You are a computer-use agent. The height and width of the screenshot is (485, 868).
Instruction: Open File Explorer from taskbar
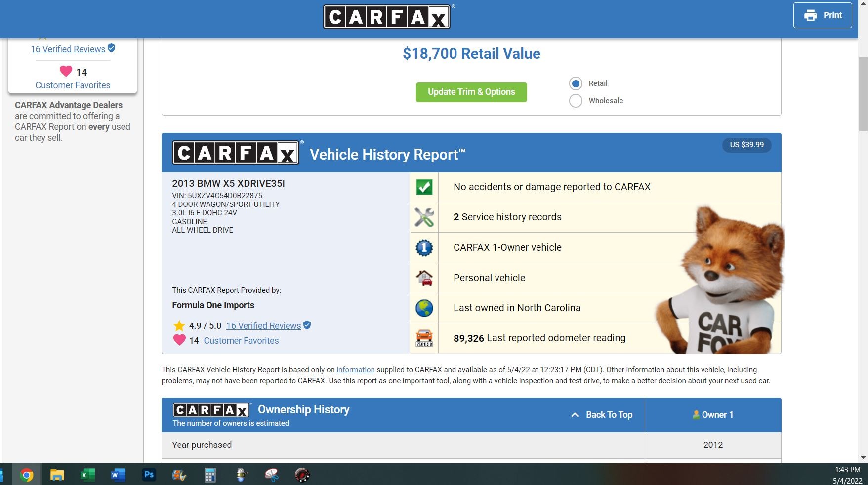(x=57, y=475)
